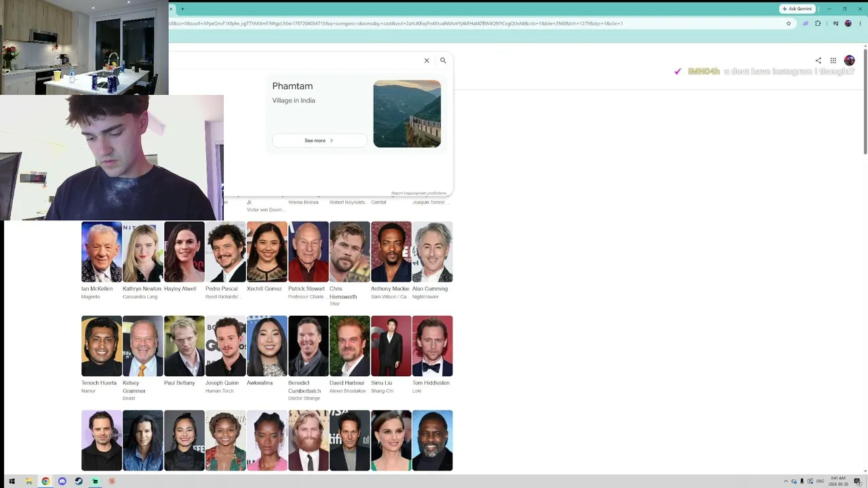Select Xochitl Gomez's cast photo
Screen dimensions: 868x488
tap(267, 251)
